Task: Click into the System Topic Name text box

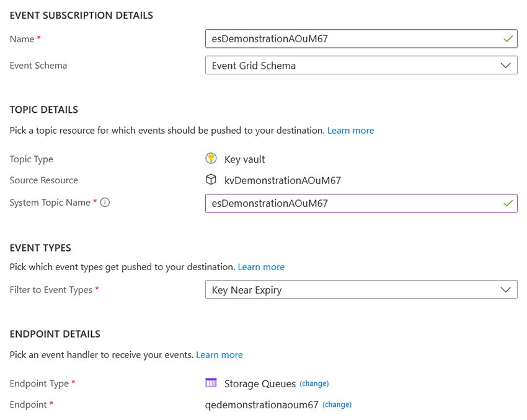Action: (353, 203)
